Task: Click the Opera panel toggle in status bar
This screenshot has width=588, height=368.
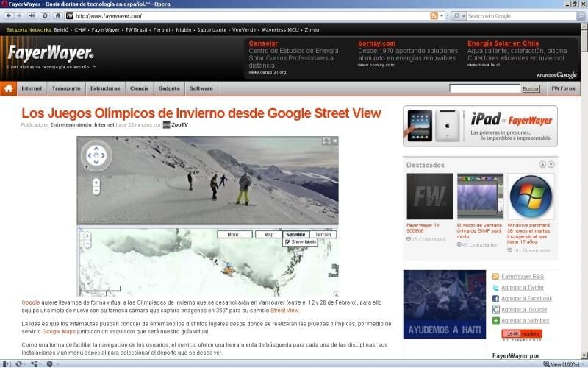Action: [x=6, y=364]
